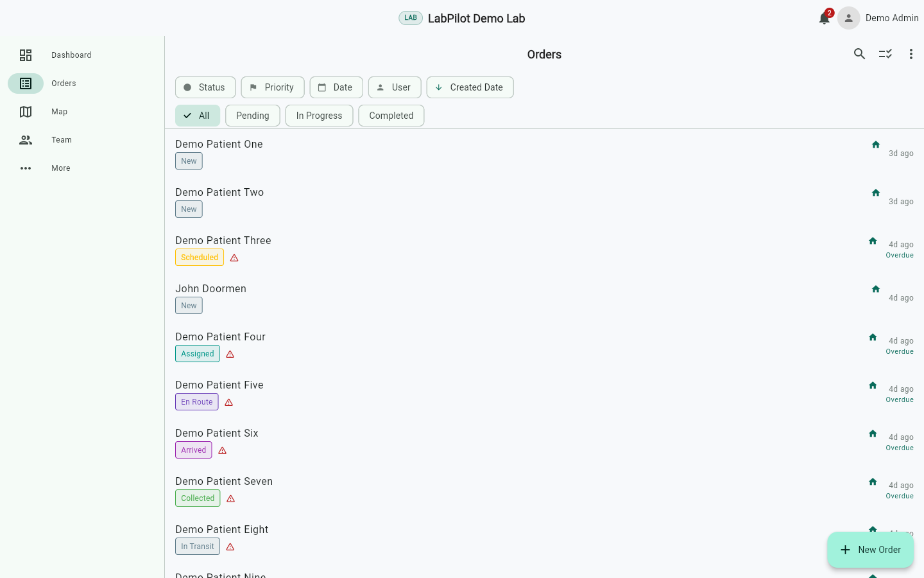
Task: Open the Team people icon
Action: point(26,140)
